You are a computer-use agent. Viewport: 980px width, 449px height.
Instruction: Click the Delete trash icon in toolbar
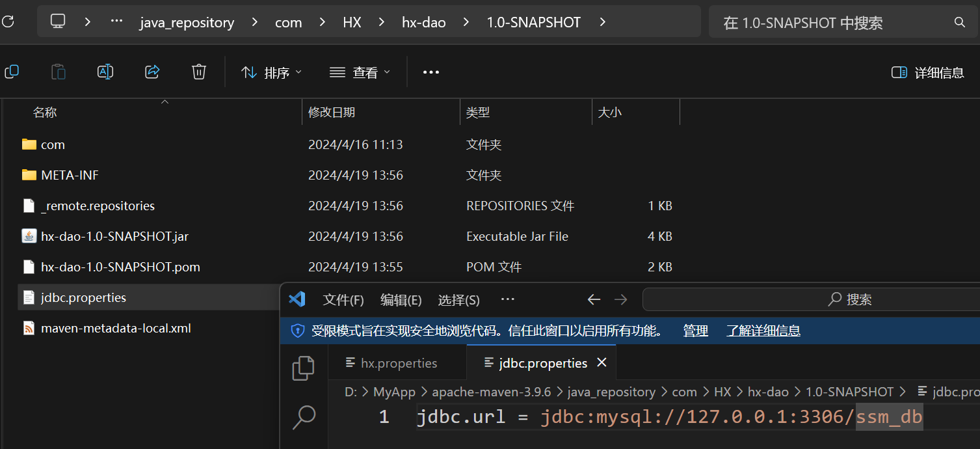[199, 72]
